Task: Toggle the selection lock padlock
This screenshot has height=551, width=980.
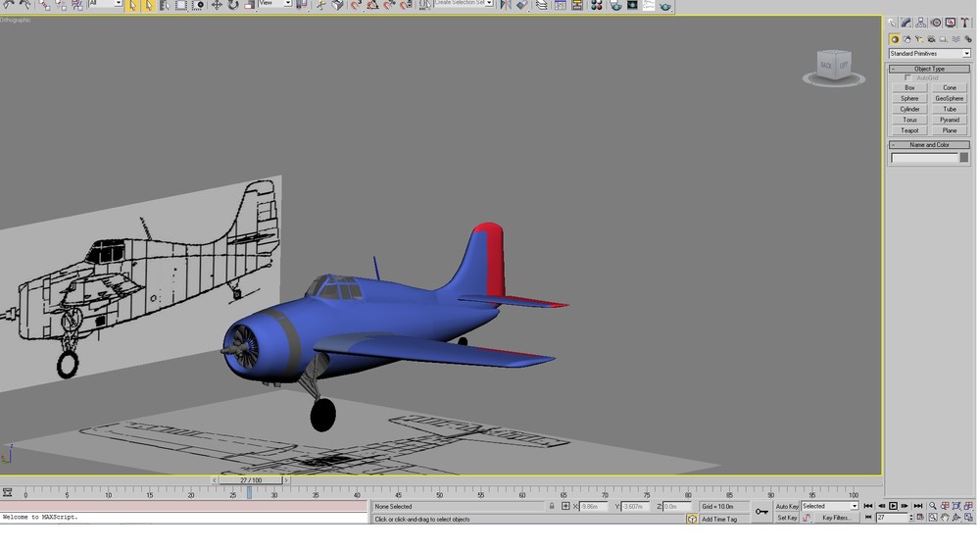Action: 552,507
